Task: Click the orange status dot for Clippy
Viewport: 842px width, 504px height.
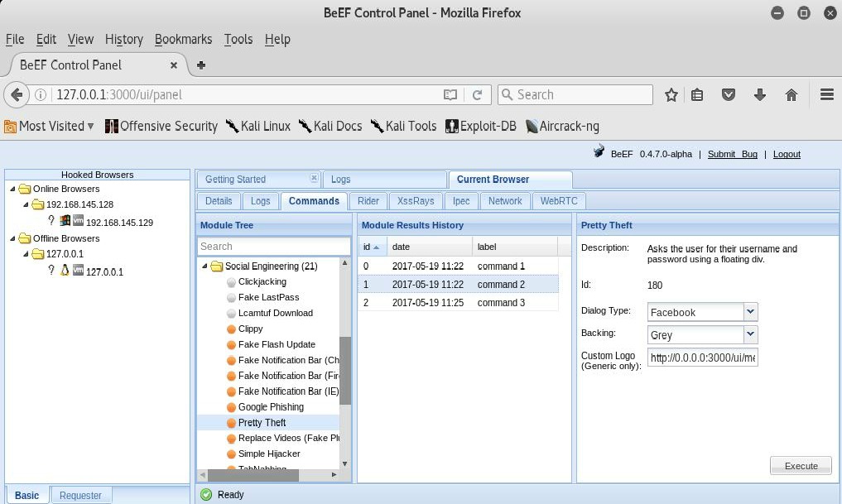Action: coord(232,329)
